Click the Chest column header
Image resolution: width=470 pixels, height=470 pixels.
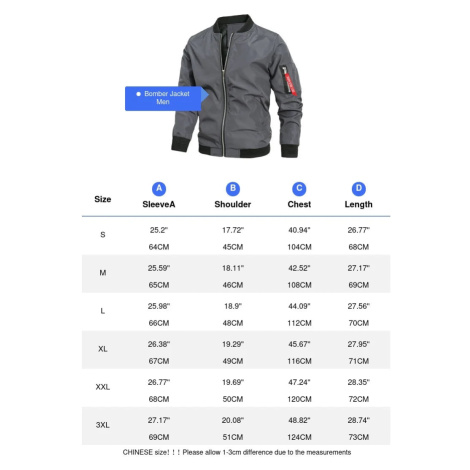coord(299,204)
